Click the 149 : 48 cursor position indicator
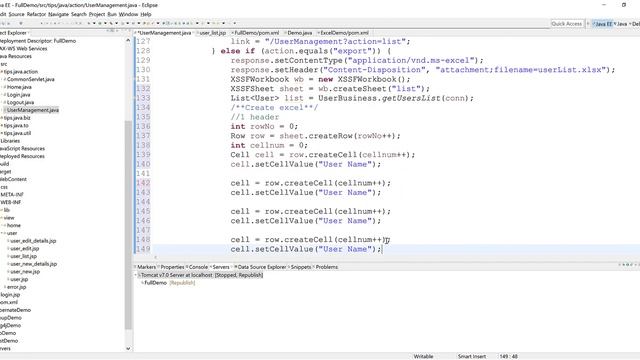This screenshot has height=360, width=640. pyautogui.click(x=509, y=356)
